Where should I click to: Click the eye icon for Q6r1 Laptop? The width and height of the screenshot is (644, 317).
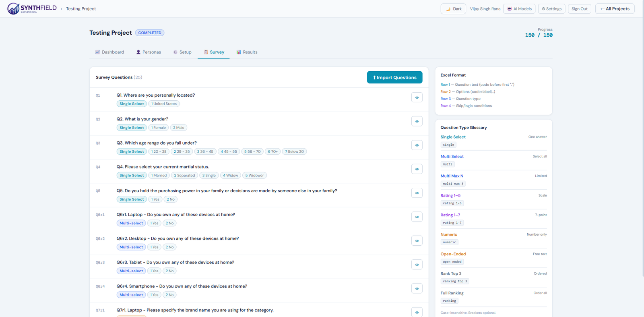point(417,217)
